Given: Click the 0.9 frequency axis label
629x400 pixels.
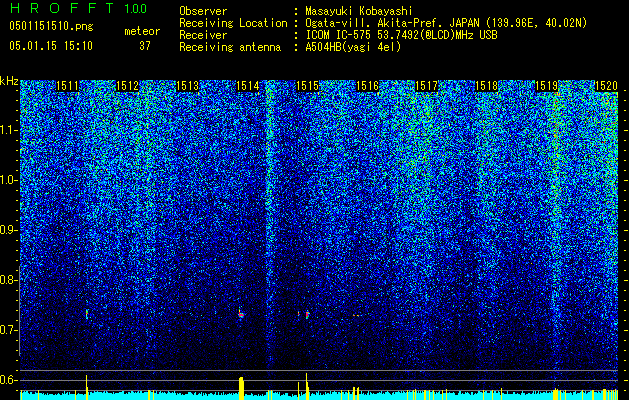Looking at the screenshot, I should [8, 230].
